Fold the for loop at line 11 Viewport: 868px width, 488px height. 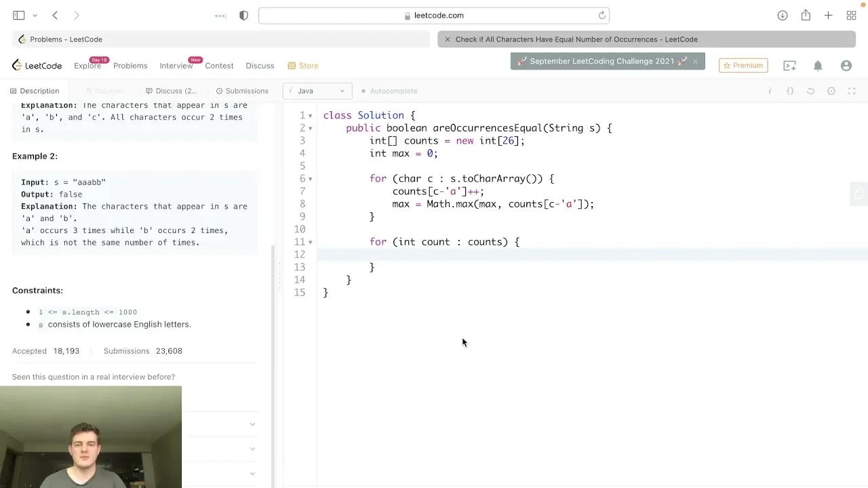(311, 242)
